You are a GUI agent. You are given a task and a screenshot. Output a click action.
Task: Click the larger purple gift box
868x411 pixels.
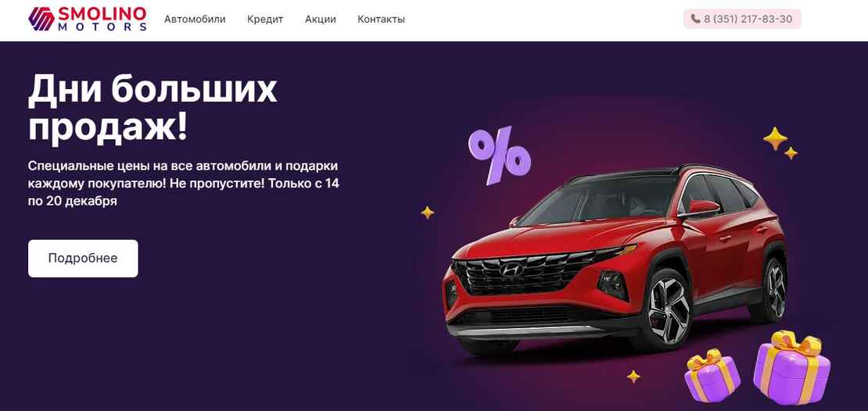[x=791, y=368]
